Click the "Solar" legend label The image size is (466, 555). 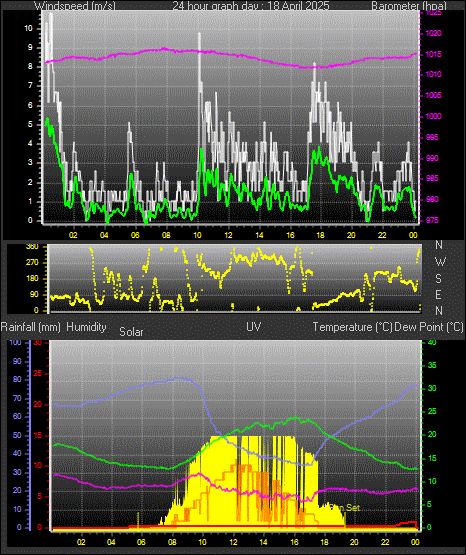coord(131,332)
